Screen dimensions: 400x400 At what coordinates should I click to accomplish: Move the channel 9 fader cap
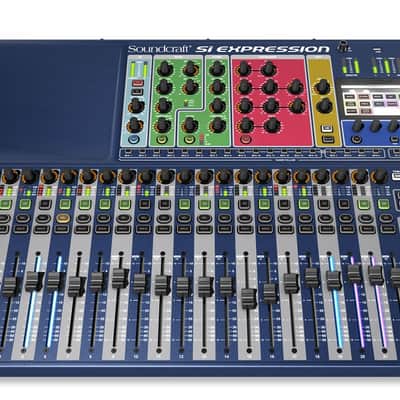(x=120, y=278)
